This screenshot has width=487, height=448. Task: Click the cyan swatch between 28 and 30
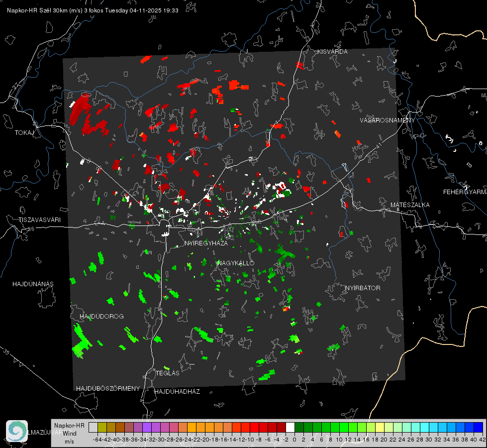pos(425,427)
